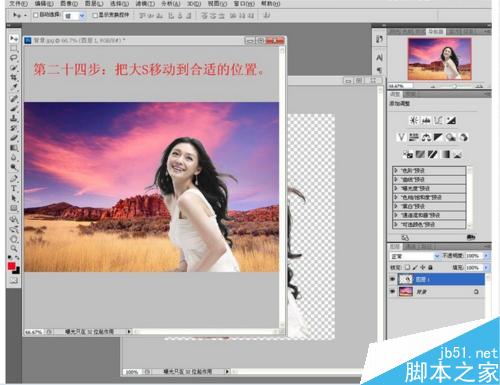Screen dimensions: 500x385
Task: Expand the Levels presets row
Action: tap(429, 171)
